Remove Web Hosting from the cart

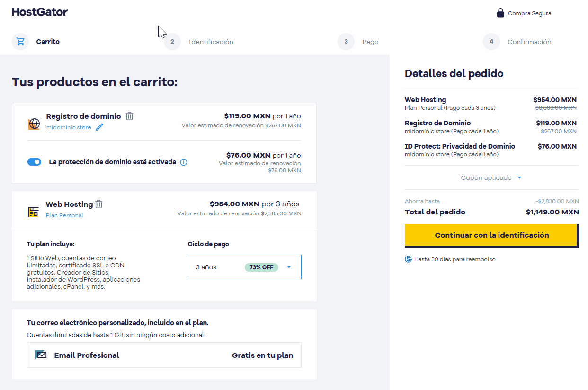pyautogui.click(x=98, y=204)
